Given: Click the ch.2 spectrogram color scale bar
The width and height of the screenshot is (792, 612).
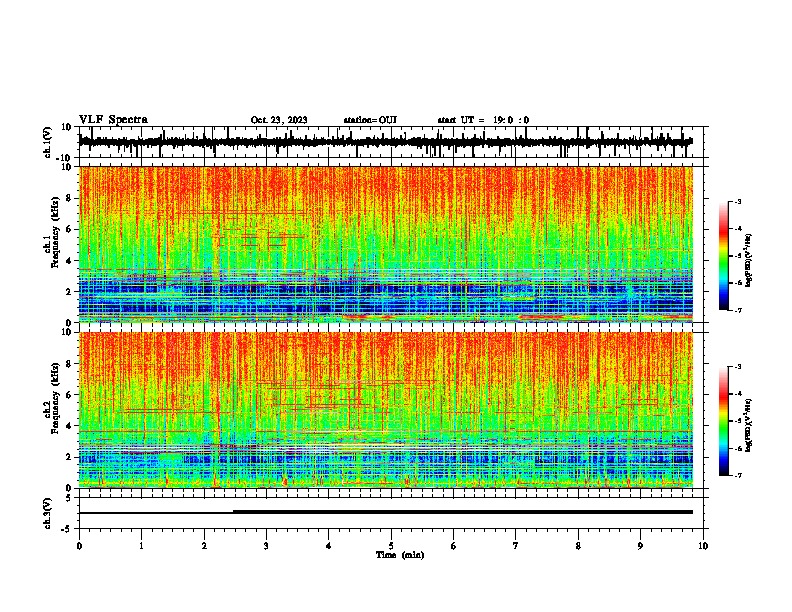Looking at the screenshot, I should pyautogui.click(x=724, y=421).
